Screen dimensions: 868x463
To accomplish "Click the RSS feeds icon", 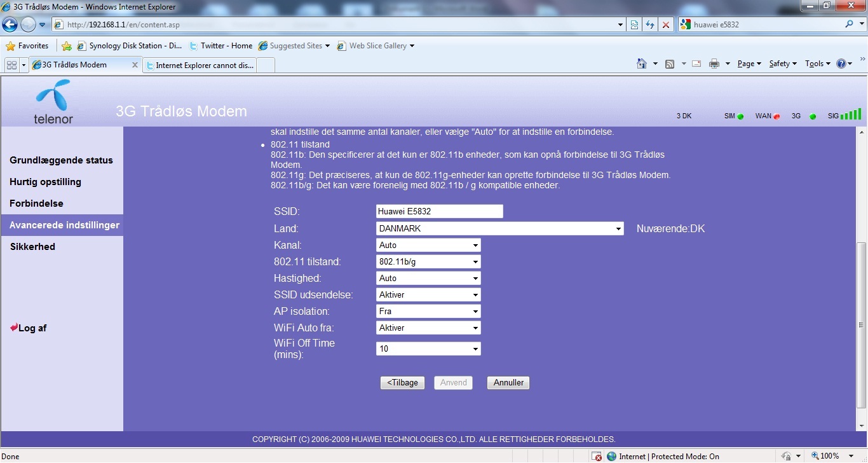I will pos(670,64).
